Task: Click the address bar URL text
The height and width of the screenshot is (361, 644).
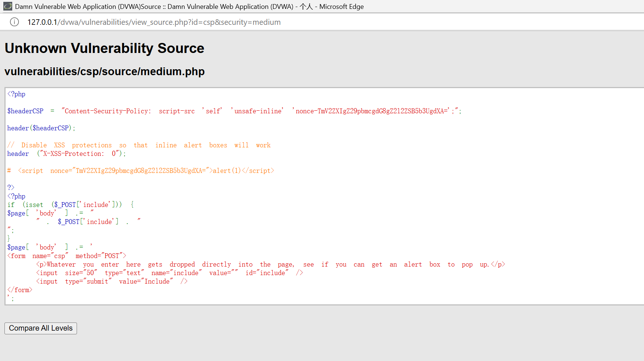Action: (154, 22)
